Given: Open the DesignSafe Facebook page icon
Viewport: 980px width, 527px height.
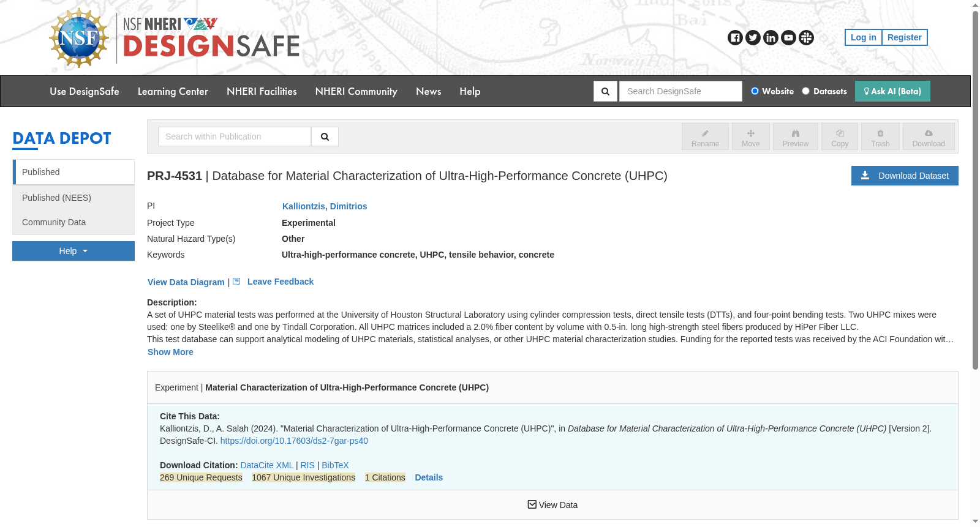Looking at the screenshot, I should (x=735, y=38).
